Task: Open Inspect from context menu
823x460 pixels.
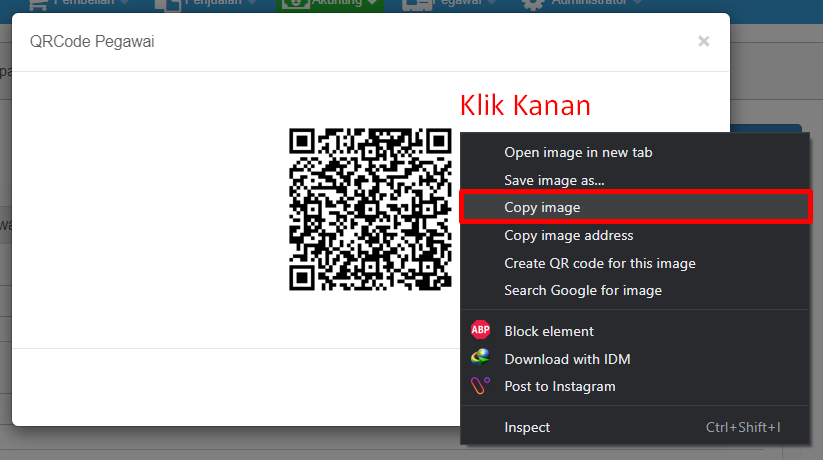Action: (635, 427)
